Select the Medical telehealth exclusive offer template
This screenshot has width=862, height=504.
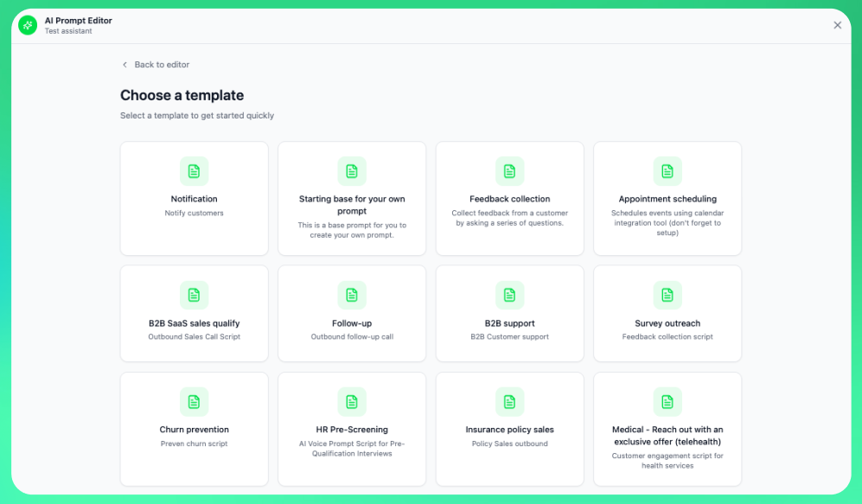coord(667,428)
